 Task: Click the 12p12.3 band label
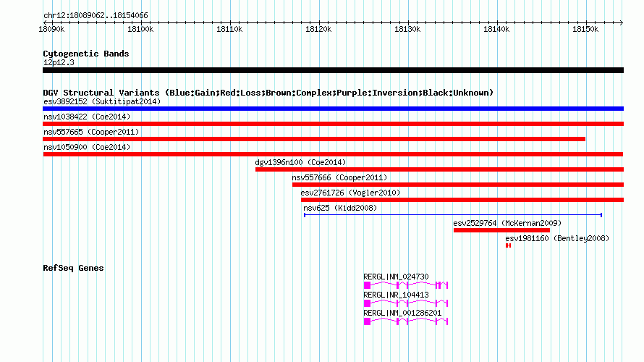click(x=59, y=62)
